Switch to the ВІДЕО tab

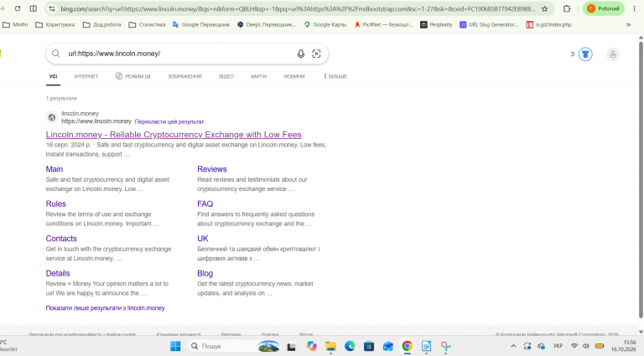(226, 76)
